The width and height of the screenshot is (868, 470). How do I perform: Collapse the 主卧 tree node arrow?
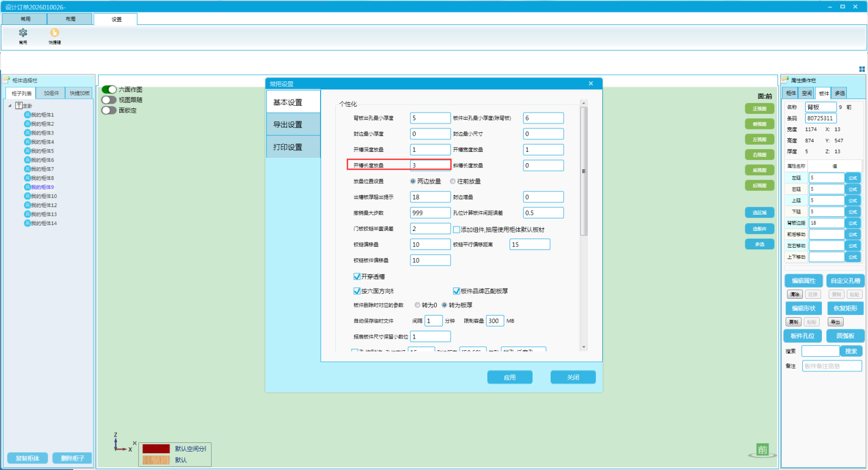tap(10, 106)
